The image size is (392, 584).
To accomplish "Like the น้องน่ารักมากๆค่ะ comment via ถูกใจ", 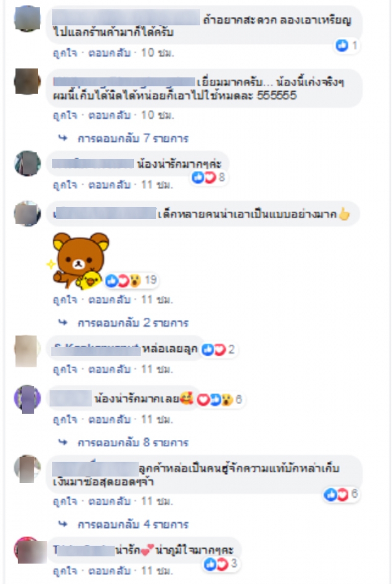I will pos(65,185).
